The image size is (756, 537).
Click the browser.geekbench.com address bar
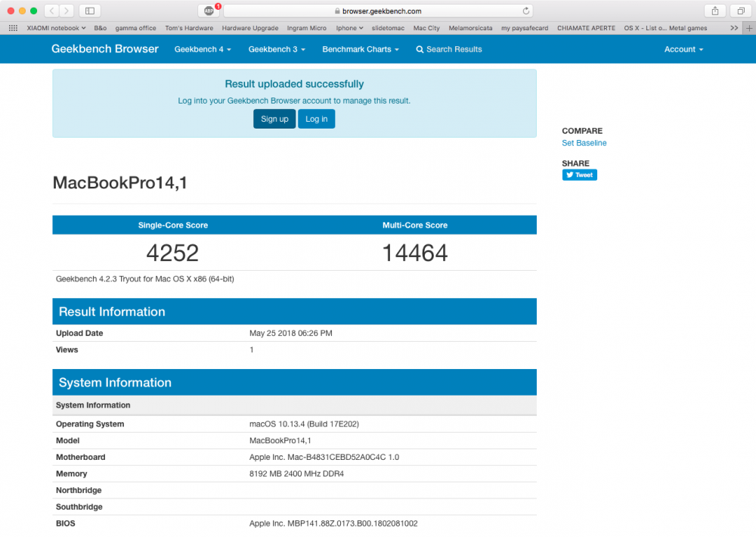point(378,11)
